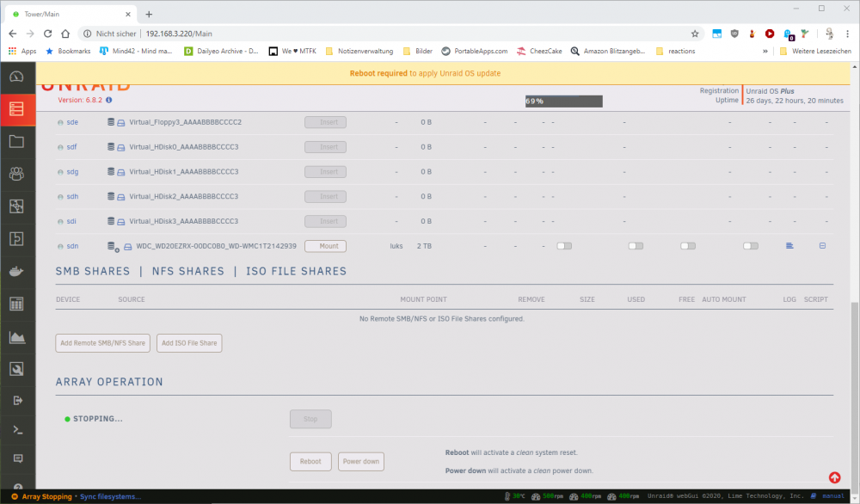Click the Logout icon in sidebar

click(17, 400)
